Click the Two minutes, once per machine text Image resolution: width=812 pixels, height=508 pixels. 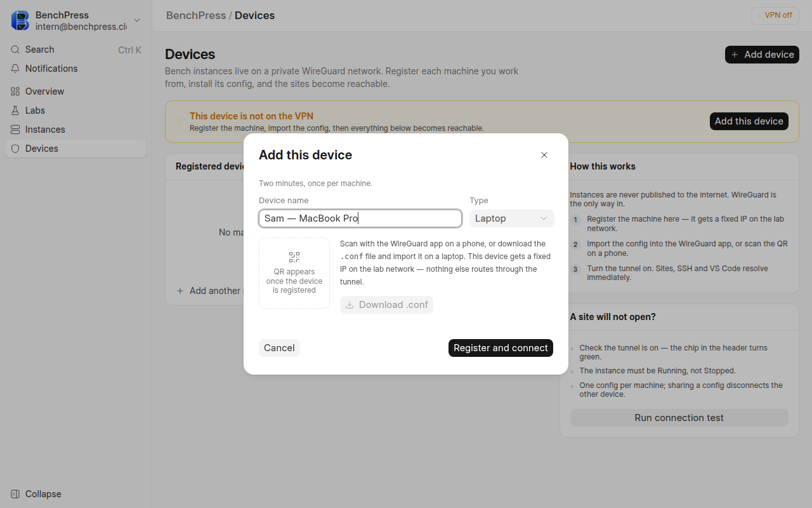coord(315,184)
